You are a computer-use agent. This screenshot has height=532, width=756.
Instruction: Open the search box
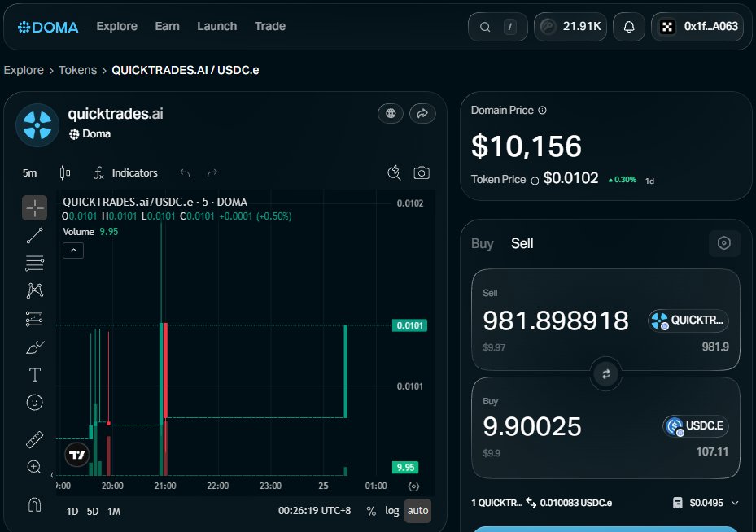tap(497, 27)
